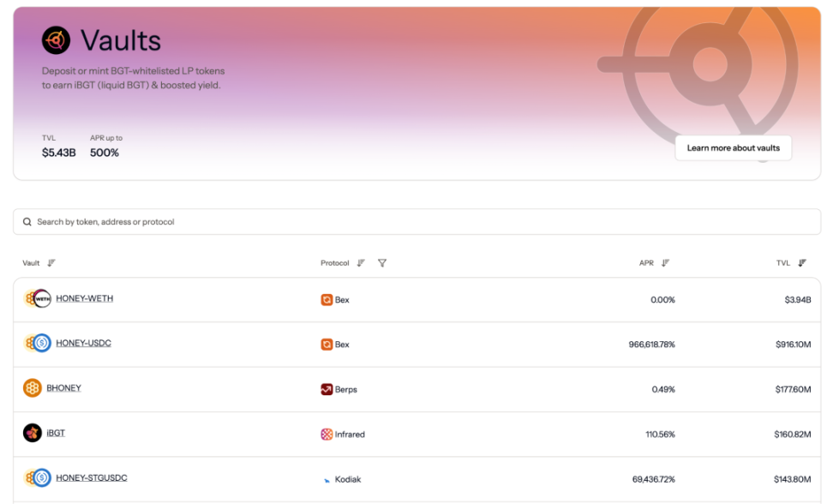Image resolution: width=833 pixels, height=504 pixels.
Task: Click the Bex label in HONEY-WETH row
Action: [x=342, y=300]
